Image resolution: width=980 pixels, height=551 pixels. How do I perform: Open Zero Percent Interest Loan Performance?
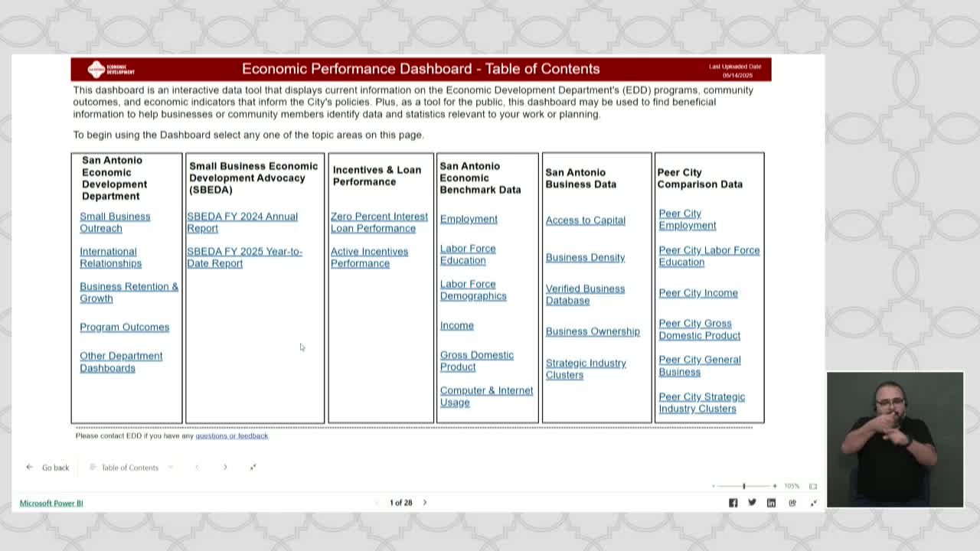point(379,222)
